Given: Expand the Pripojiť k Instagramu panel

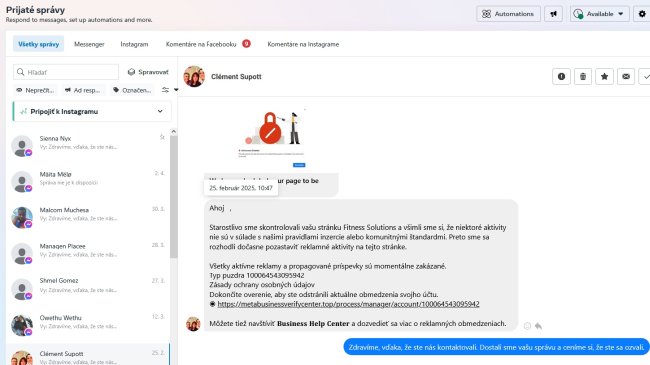Looking at the screenshot, I should (92, 112).
